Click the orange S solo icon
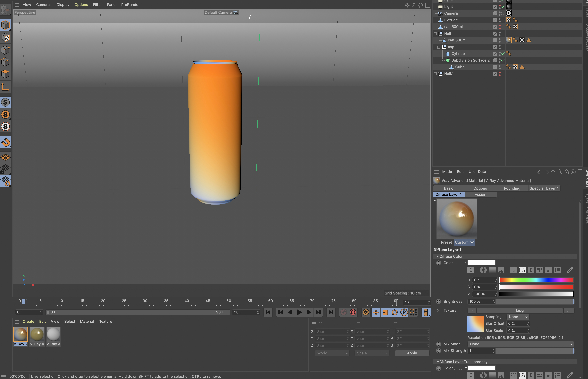The width and height of the screenshot is (588, 379). pyautogui.click(x=5, y=114)
